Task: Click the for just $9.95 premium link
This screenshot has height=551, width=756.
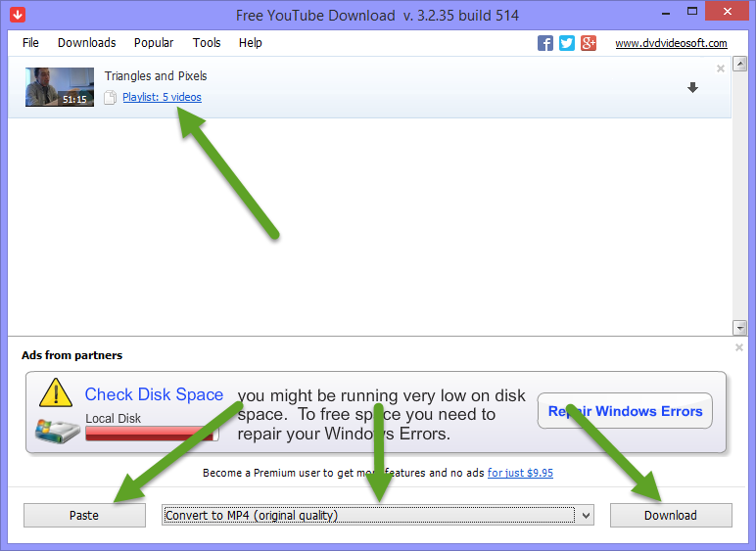Action: pyautogui.click(x=520, y=473)
